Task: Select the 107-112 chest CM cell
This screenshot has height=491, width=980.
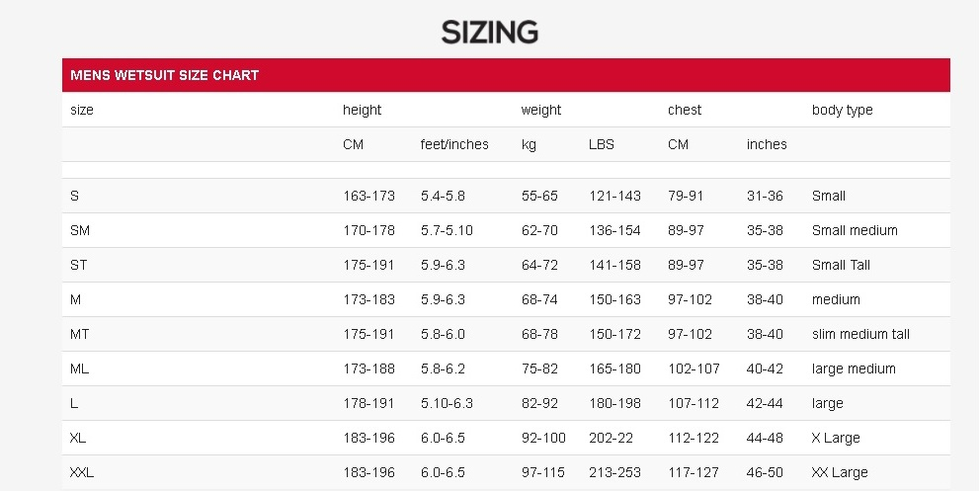Action: [694, 403]
